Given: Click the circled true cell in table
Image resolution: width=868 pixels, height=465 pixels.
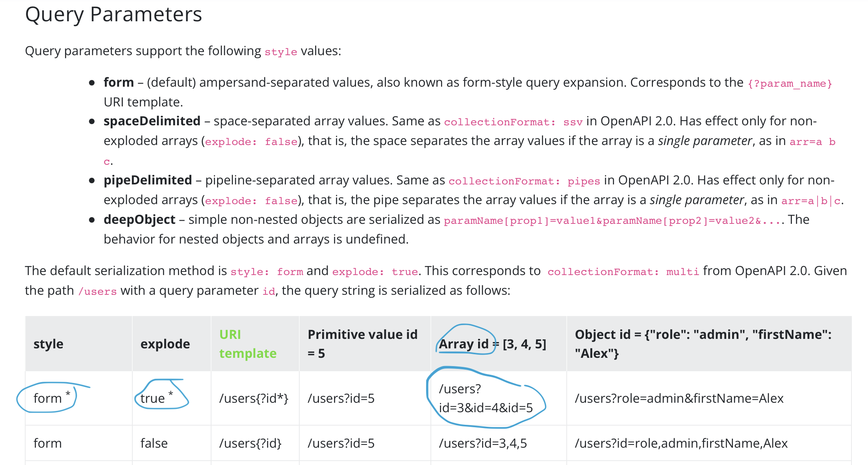Looking at the screenshot, I should pyautogui.click(x=153, y=398).
